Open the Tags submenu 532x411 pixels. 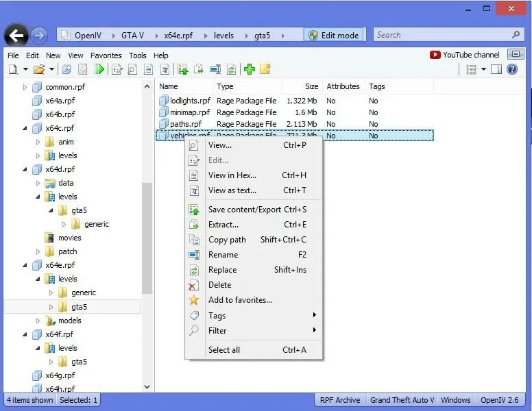point(254,315)
